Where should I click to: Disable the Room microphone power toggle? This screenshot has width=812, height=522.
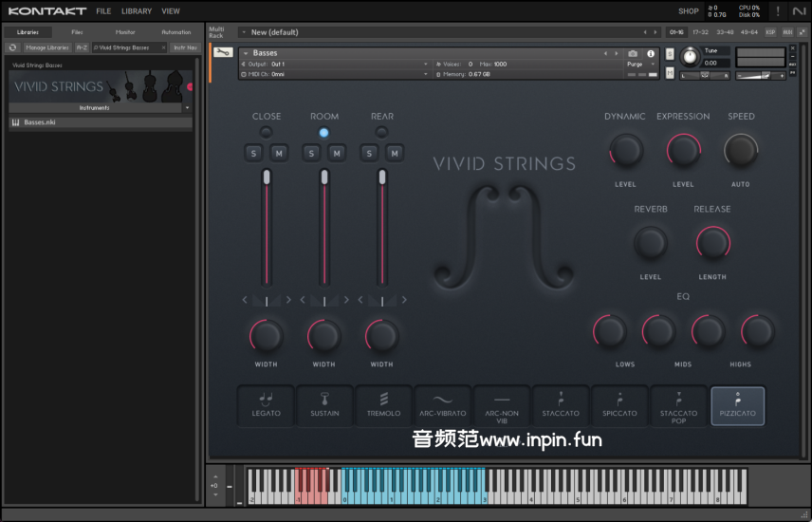[324, 132]
